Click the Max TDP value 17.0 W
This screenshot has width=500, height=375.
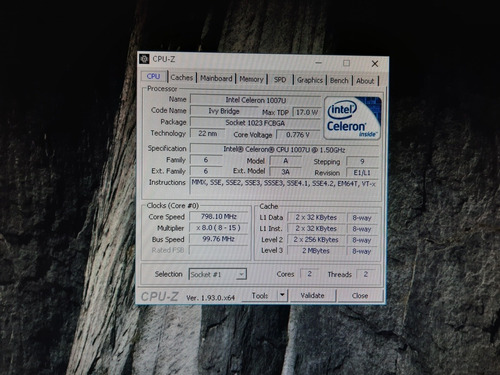pos(307,112)
